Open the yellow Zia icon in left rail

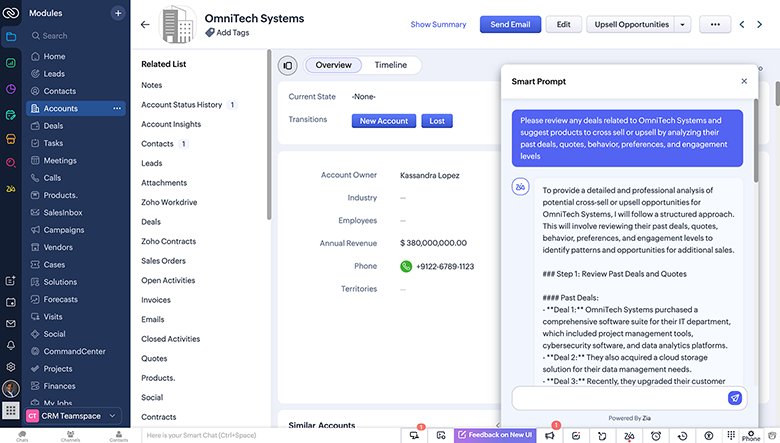[10, 189]
